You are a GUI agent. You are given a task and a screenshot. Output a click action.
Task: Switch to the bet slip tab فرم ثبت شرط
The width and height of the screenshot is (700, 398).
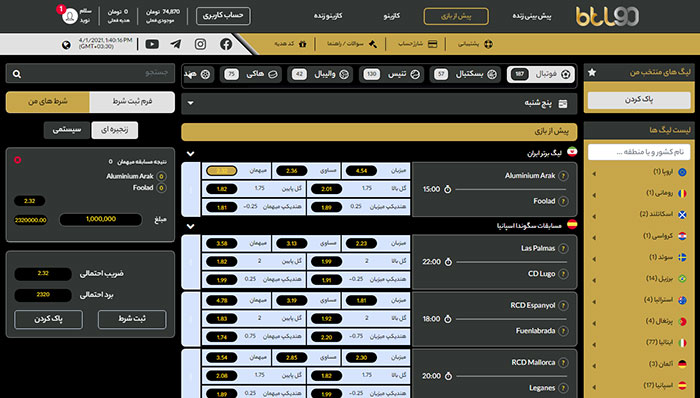pyautogui.click(x=132, y=102)
